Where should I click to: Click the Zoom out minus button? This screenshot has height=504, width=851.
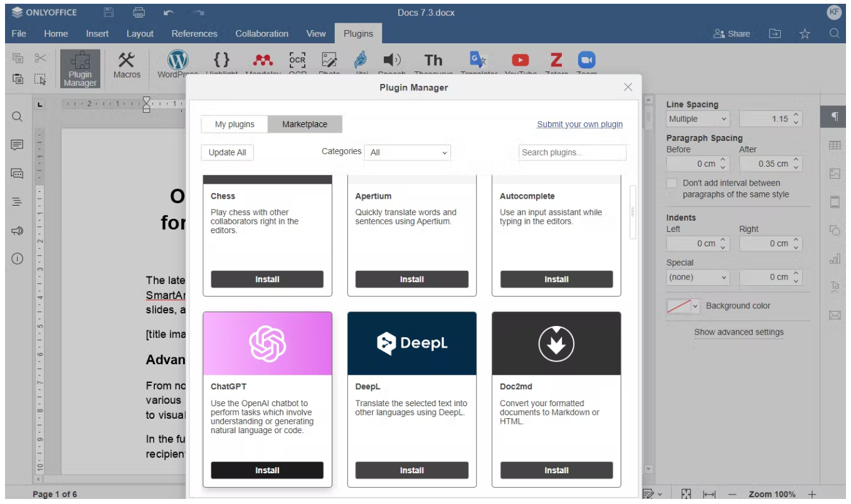pos(732,494)
